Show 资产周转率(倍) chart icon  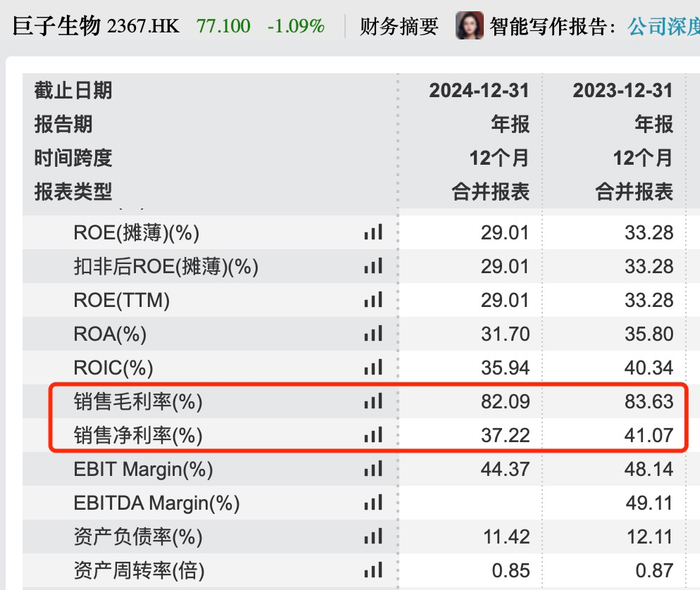coord(373,570)
